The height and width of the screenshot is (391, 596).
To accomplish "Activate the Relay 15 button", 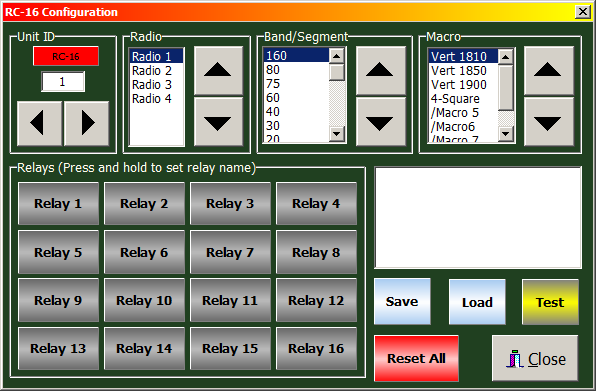I will [230, 348].
